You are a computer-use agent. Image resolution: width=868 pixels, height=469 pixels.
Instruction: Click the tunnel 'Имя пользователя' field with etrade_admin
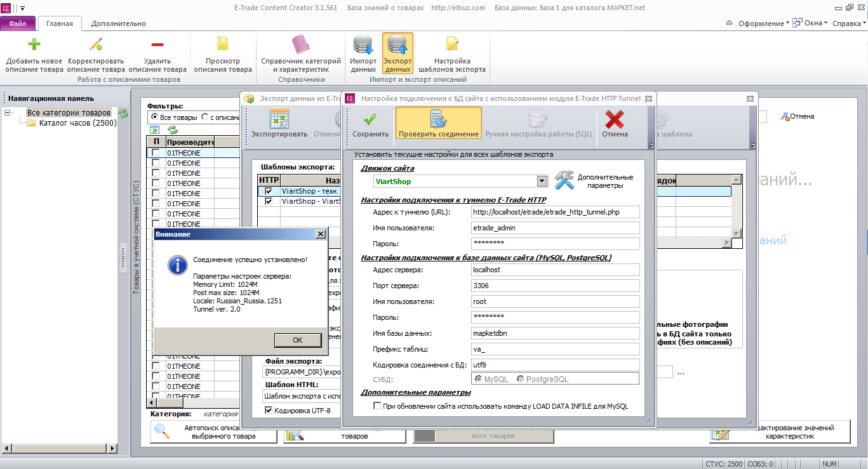(556, 228)
